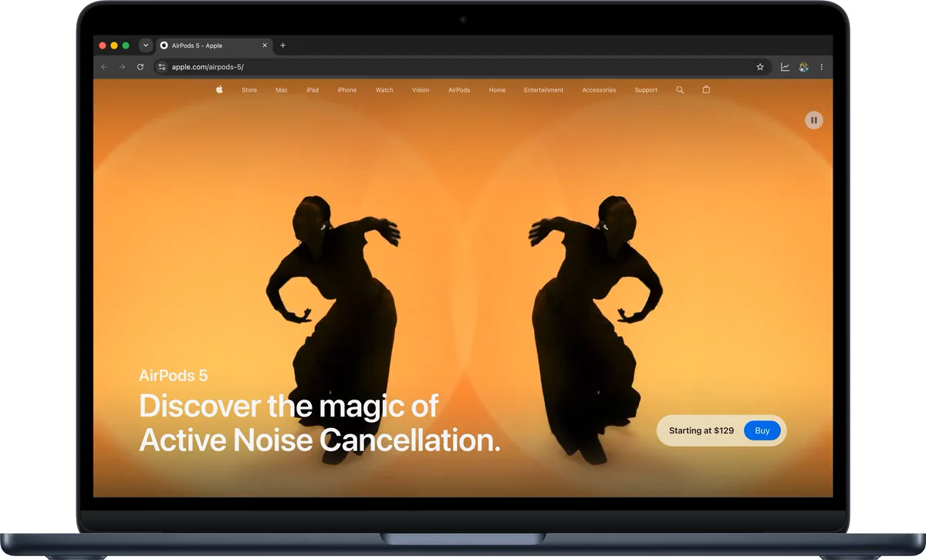Open the chart extension icon in toolbar
The width and height of the screenshot is (926, 560).
coord(785,67)
